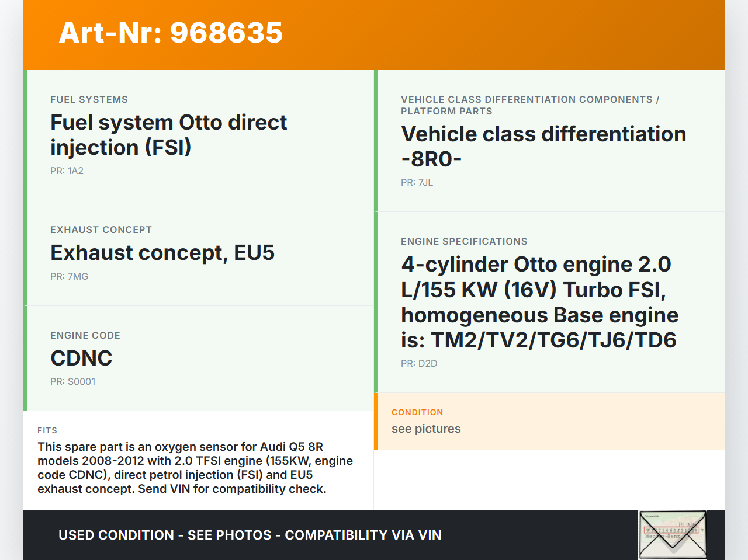748x560 pixels.
Task: Click the "EXHAUST CONCEPT" category label
Action: tap(101, 229)
